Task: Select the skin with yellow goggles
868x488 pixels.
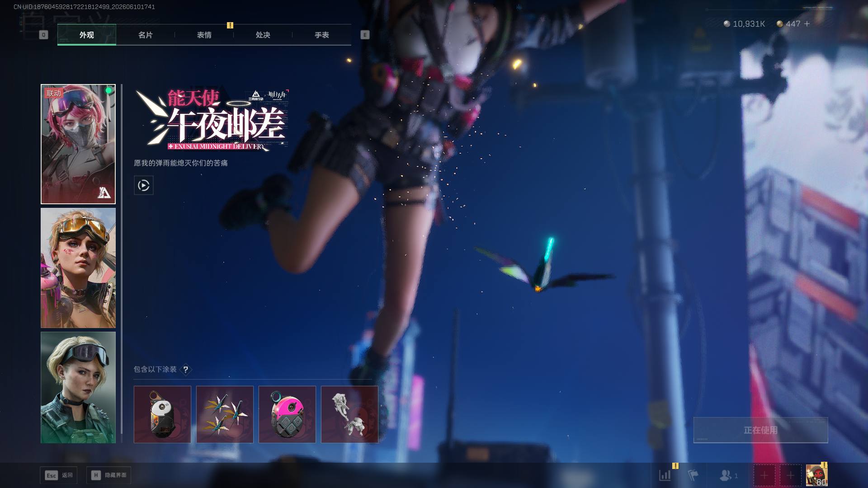Action: (78, 268)
